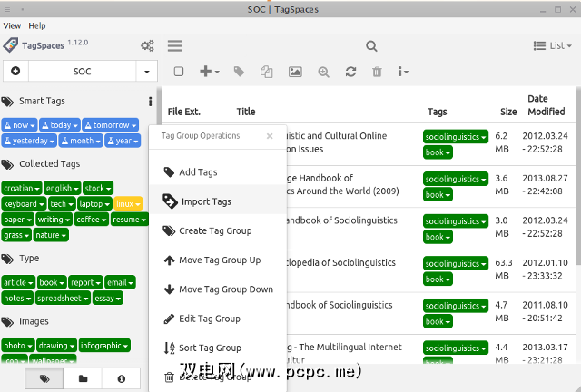The height and width of the screenshot is (392, 581).
Task: Open TagSpaces settings gear icon
Action: pos(147,46)
